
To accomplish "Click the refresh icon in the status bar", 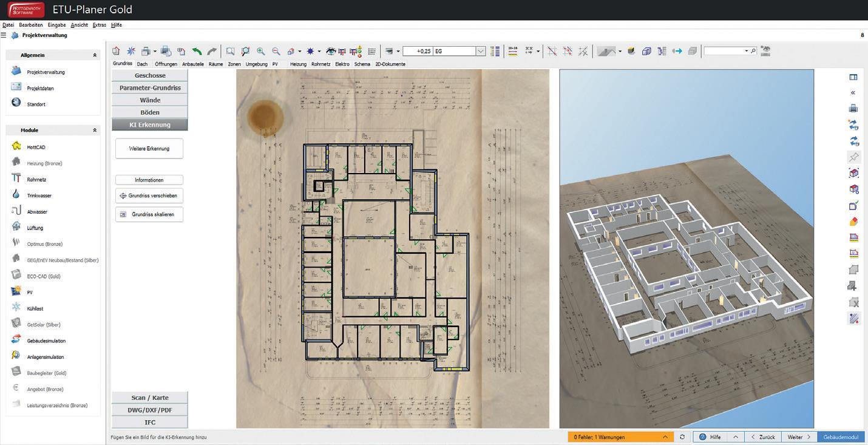I will pos(682,437).
